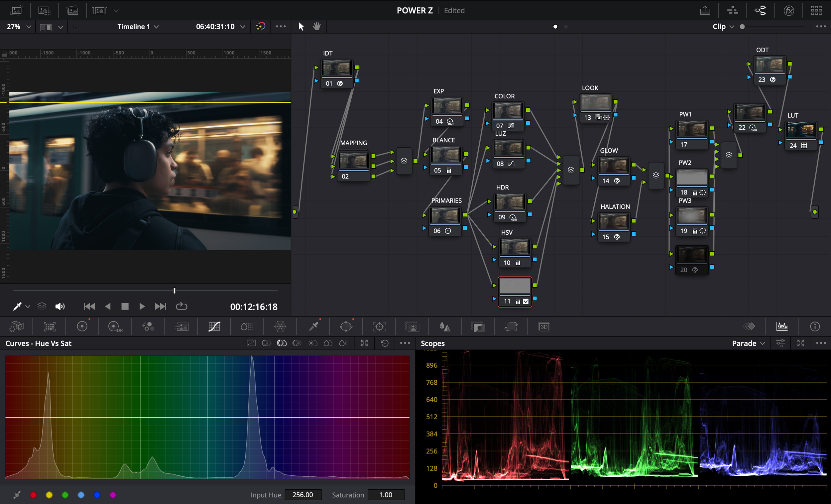The height and width of the screenshot is (504, 831).
Task: Toggle the Nodes panel
Action: pos(760,10)
